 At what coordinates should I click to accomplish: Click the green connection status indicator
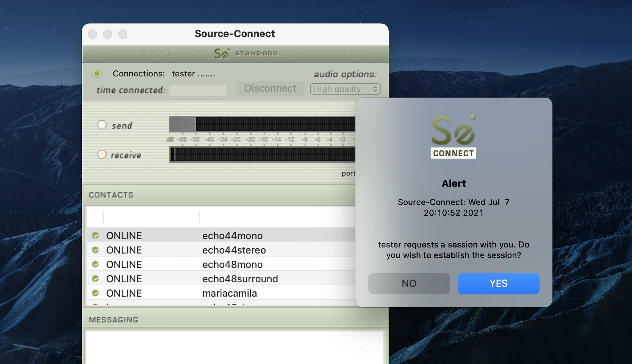point(97,73)
